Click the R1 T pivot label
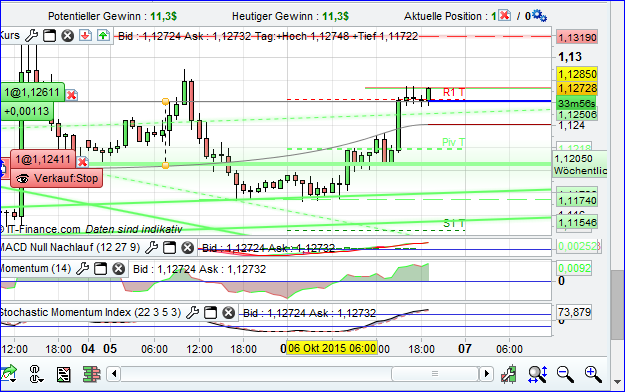This screenshot has height=392, width=625. pyautogui.click(x=454, y=93)
